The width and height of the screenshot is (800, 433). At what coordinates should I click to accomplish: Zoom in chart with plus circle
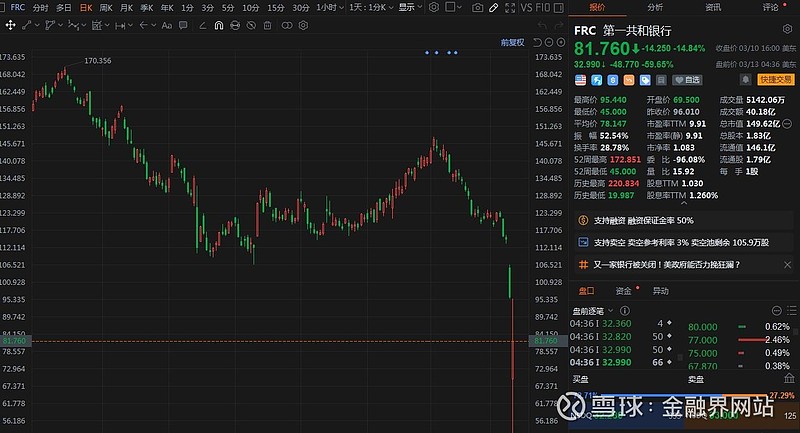click(x=561, y=42)
